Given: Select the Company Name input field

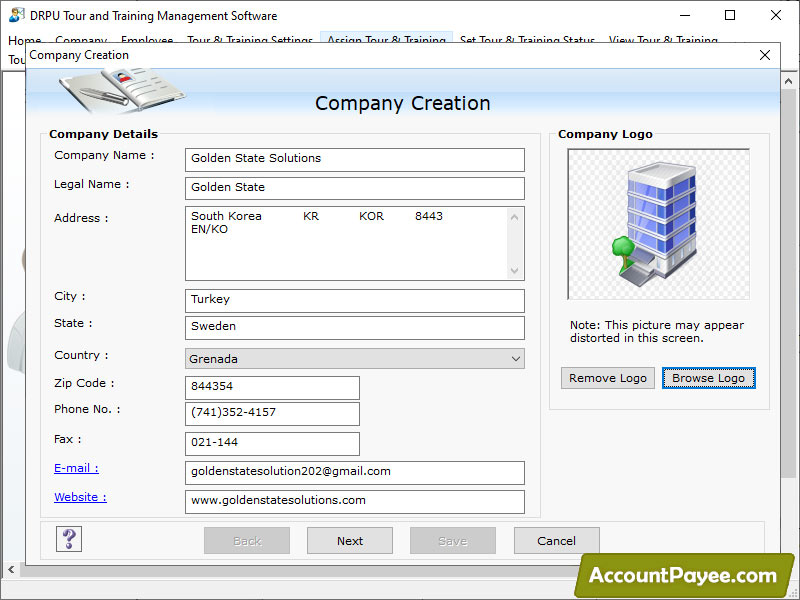Looking at the screenshot, I should (x=354, y=159).
